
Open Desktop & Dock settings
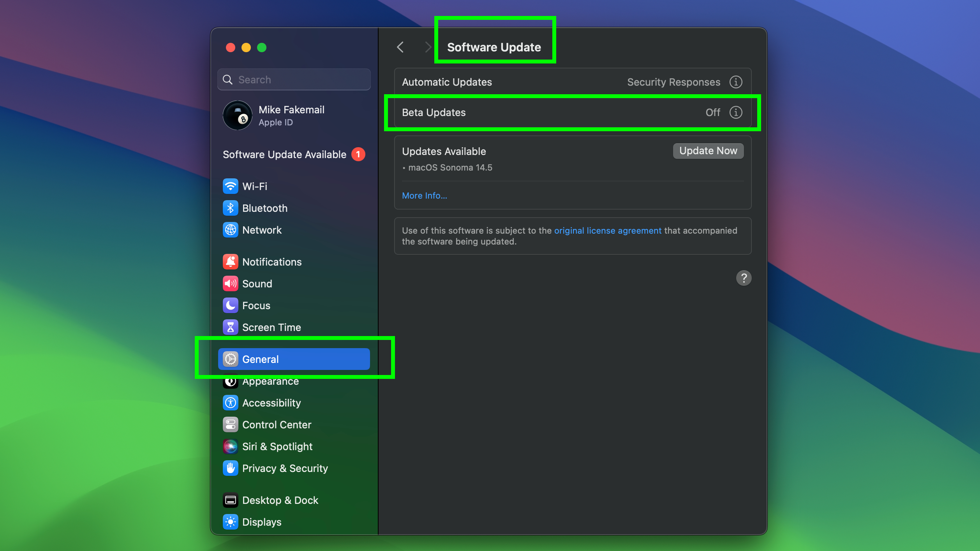click(280, 500)
